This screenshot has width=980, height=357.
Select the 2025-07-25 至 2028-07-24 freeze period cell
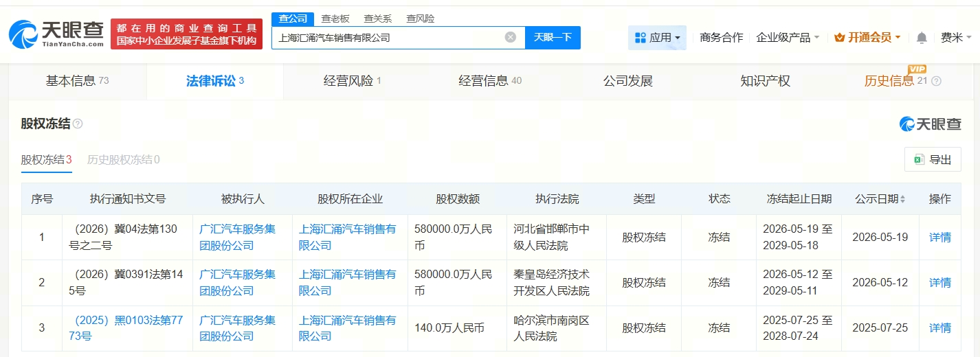799,328
